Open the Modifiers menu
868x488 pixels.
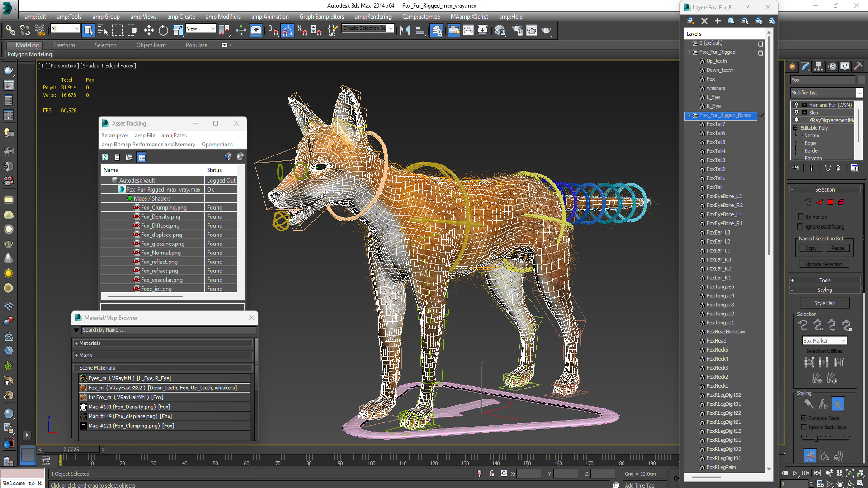pos(223,17)
